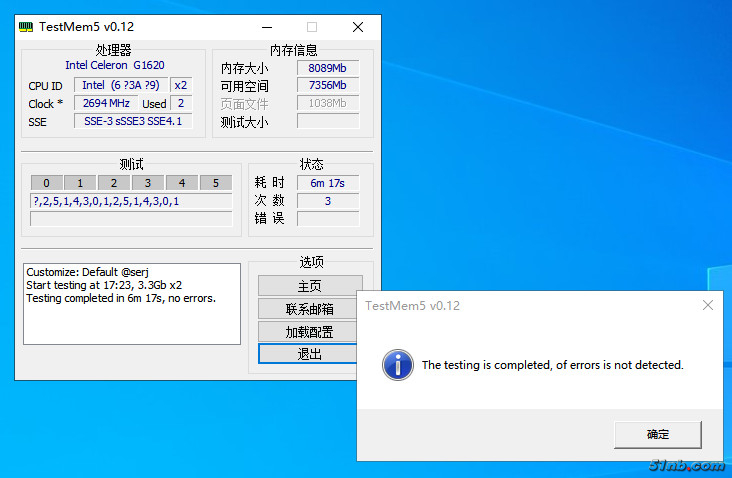Click the log line 'Testing completed in 6m 17s'
The image size is (732, 478).
(121, 298)
